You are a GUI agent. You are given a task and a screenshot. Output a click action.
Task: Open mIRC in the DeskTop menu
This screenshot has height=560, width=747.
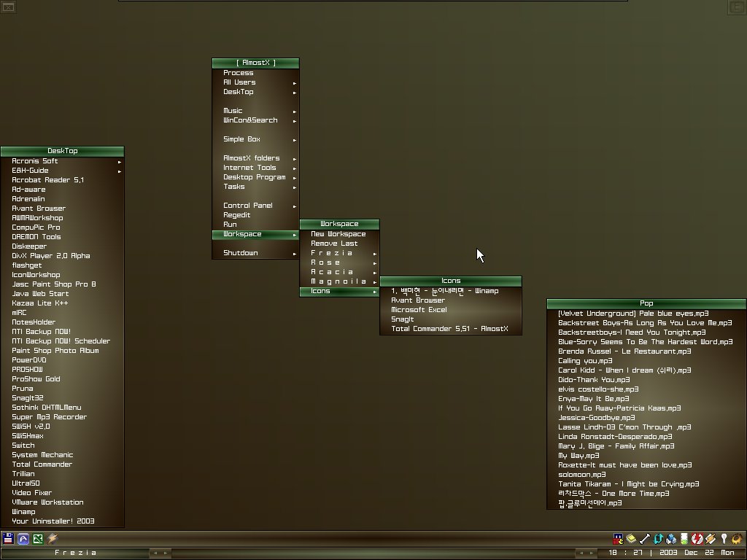pyautogui.click(x=19, y=313)
